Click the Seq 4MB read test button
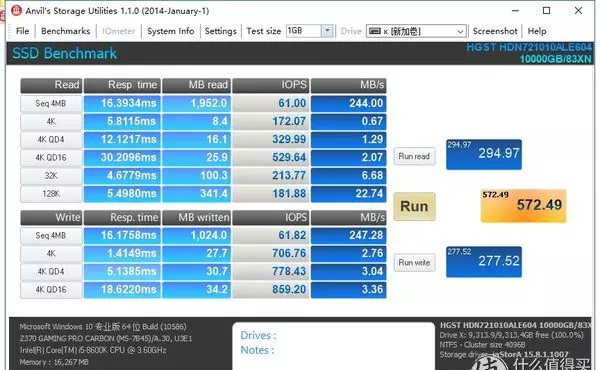This screenshot has height=370, width=600. pyautogui.click(x=51, y=103)
